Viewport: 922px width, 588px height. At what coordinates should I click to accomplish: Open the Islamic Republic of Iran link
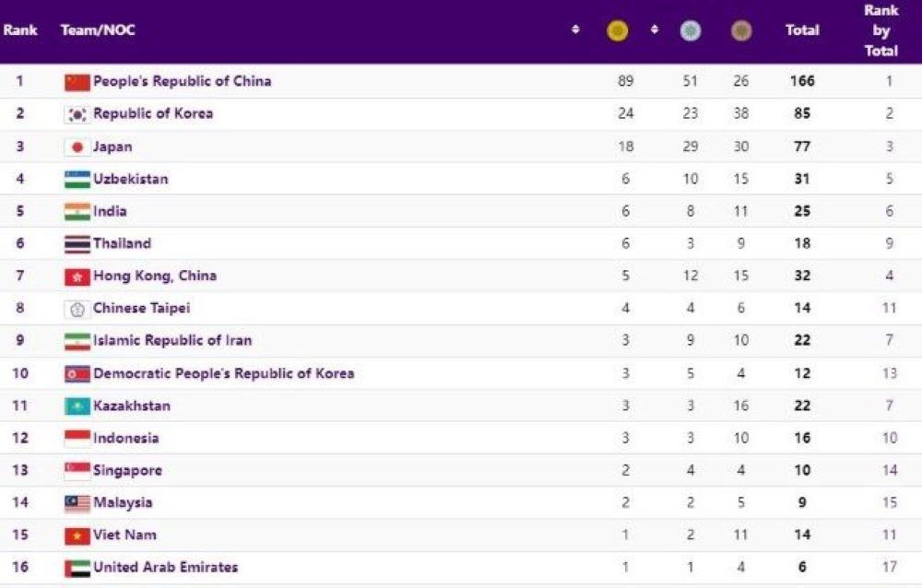click(x=171, y=340)
